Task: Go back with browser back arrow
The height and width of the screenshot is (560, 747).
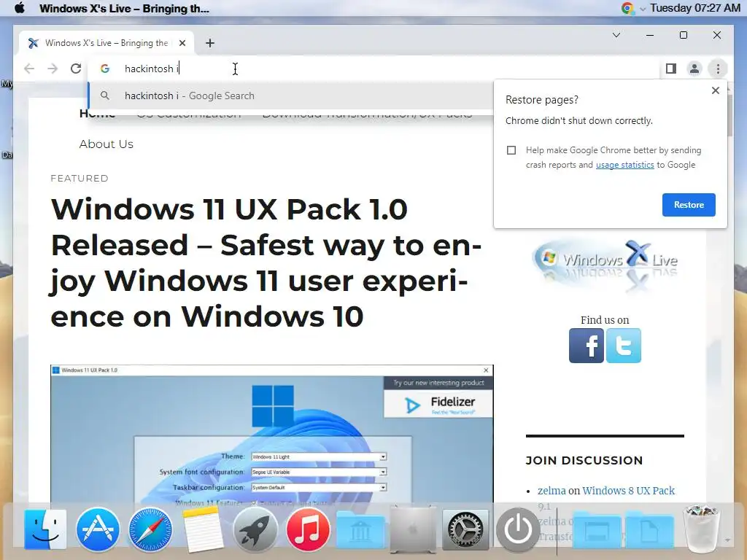Action: pyautogui.click(x=29, y=69)
